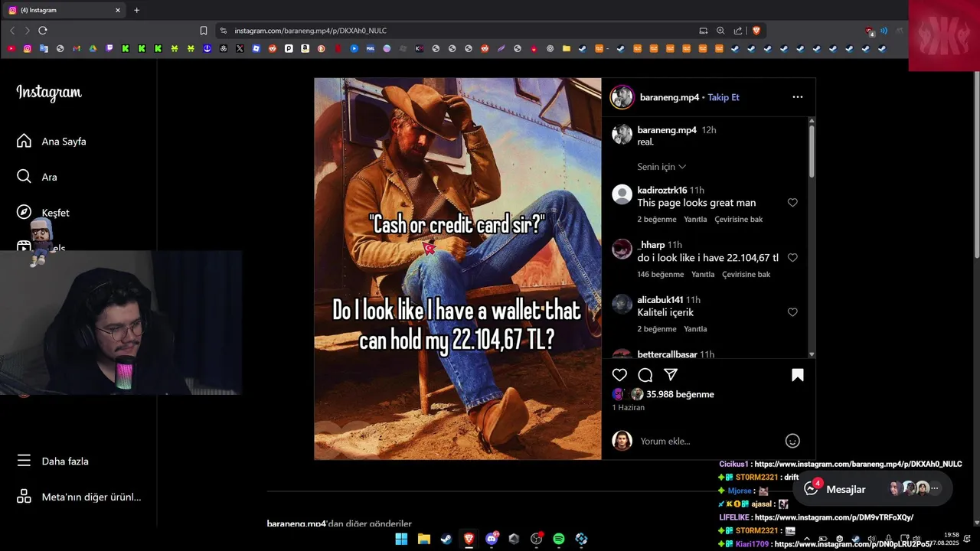Click the cowboy meme post image
The image size is (980, 551).
point(458,269)
